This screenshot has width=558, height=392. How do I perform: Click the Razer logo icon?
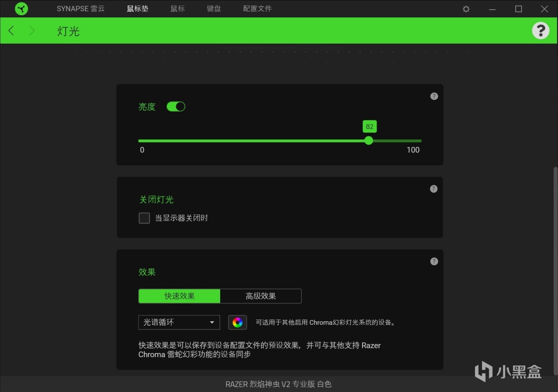coord(21,9)
